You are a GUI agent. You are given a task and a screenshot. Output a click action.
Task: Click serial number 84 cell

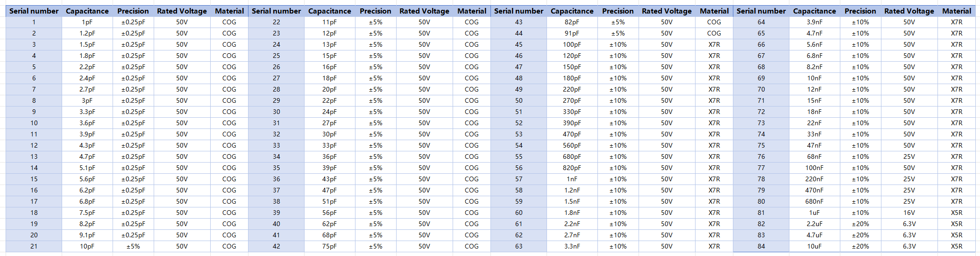tap(761, 246)
